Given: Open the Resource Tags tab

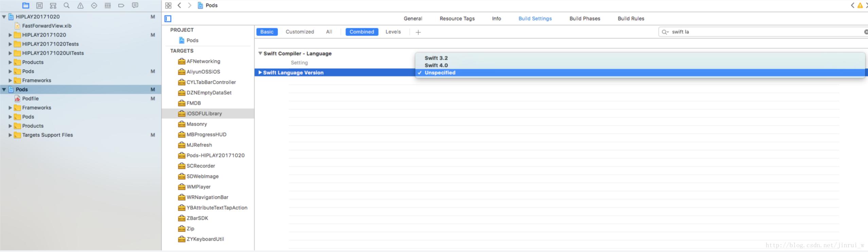Looking at the screenshot, I should (x=457, y=19).
